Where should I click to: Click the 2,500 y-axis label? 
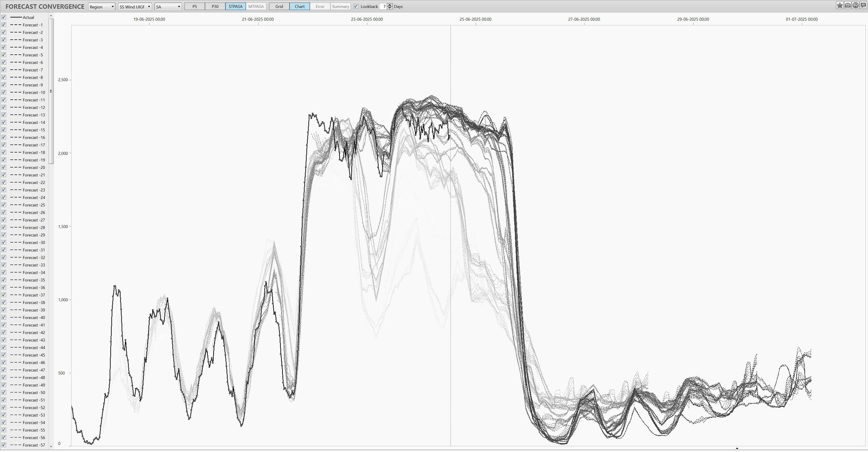[63, 80]
